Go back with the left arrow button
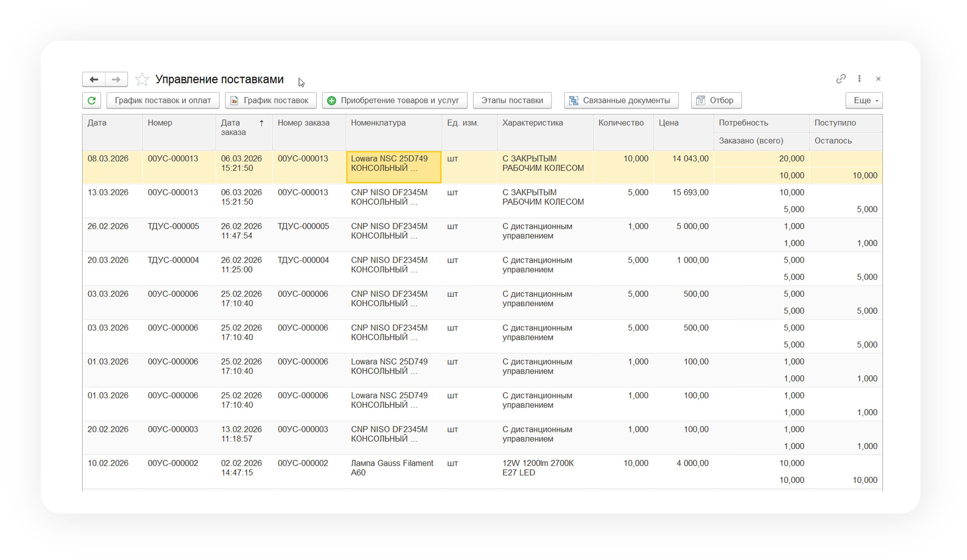 point(94,79)
